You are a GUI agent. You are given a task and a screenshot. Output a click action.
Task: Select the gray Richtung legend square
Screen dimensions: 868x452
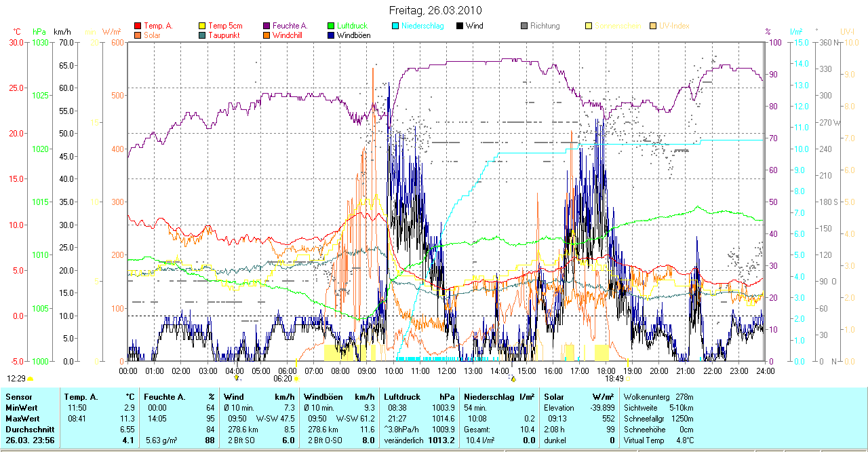525,26
